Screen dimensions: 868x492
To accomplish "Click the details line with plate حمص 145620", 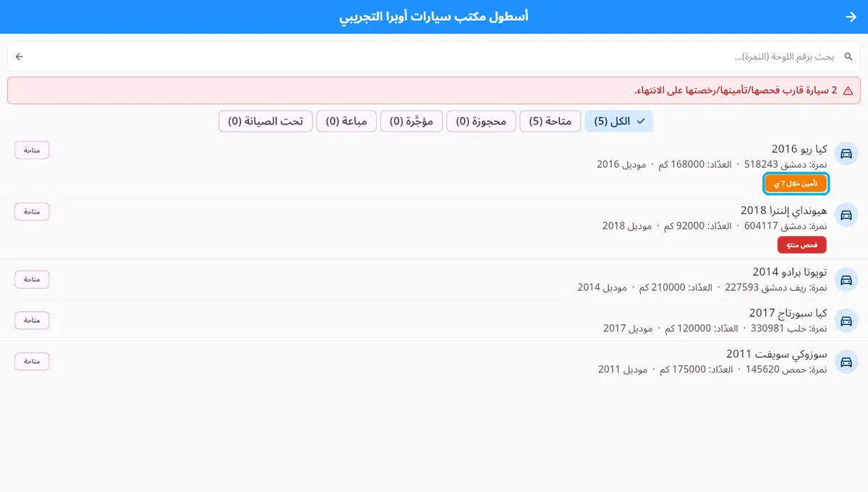I will (712, 369).
